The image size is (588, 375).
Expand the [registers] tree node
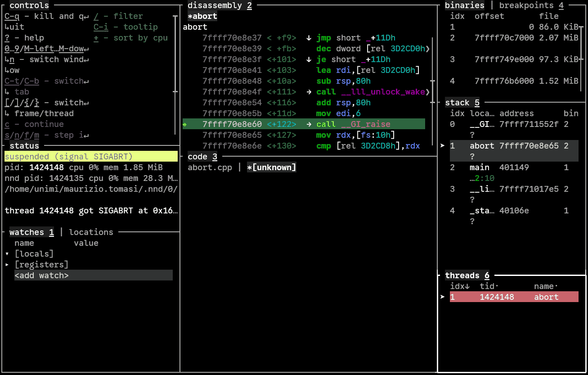pos(7,265)
